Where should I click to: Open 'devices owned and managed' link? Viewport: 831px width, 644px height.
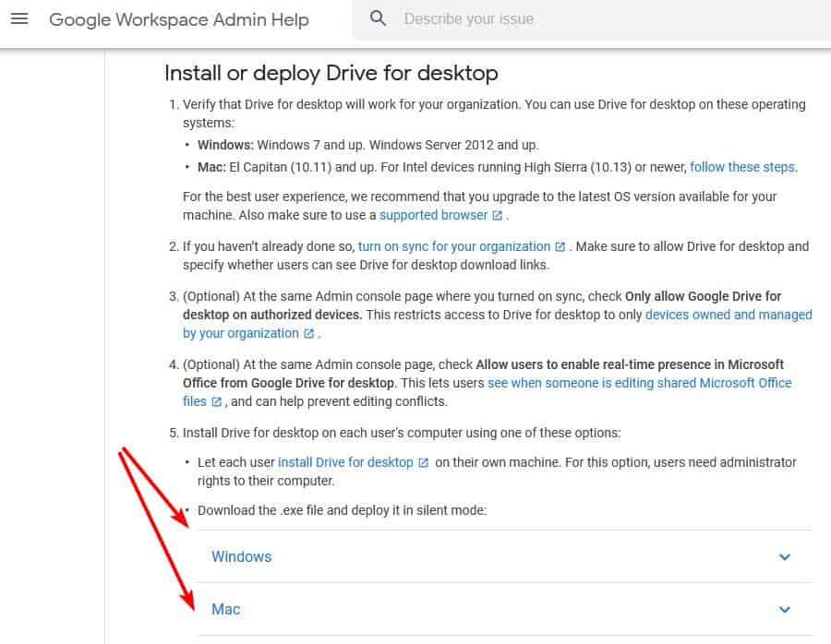click(729, 315)
